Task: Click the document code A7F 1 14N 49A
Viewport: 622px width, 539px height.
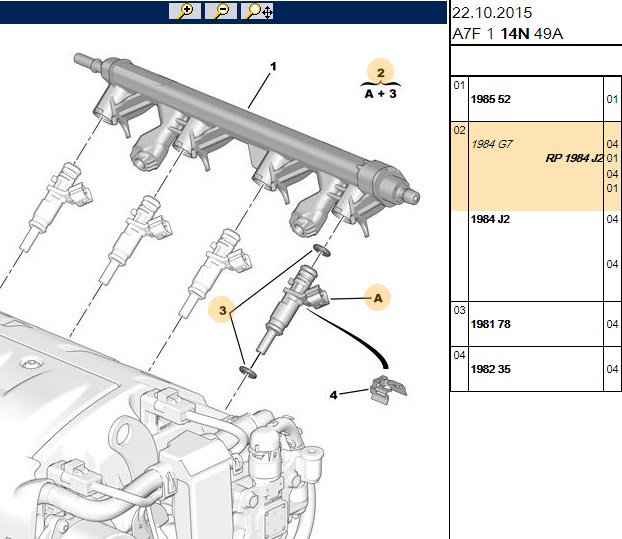Action: click(507, 34)
